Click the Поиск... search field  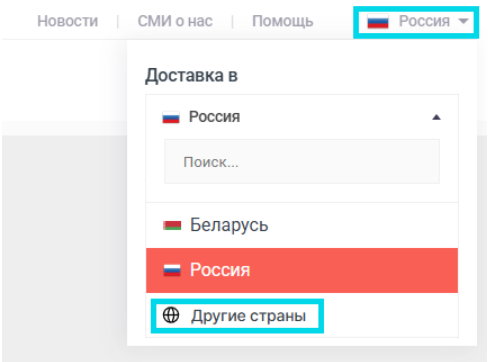(x=302, y=162)
